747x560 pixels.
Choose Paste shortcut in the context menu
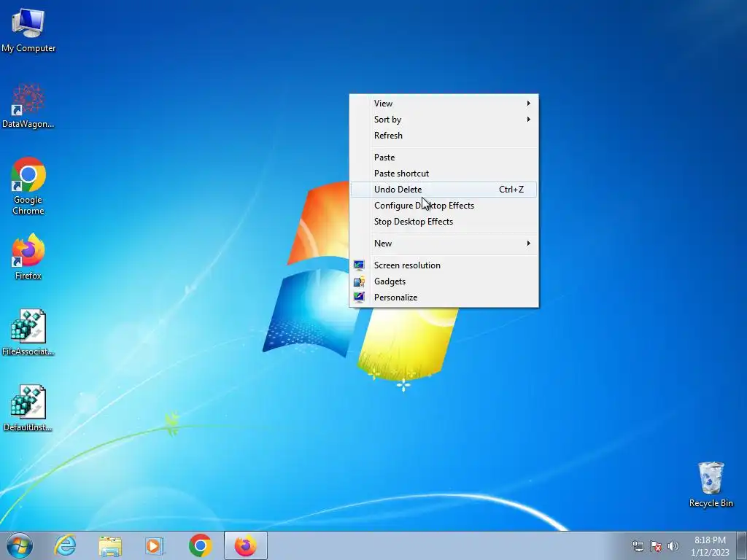tap(444, 174)
